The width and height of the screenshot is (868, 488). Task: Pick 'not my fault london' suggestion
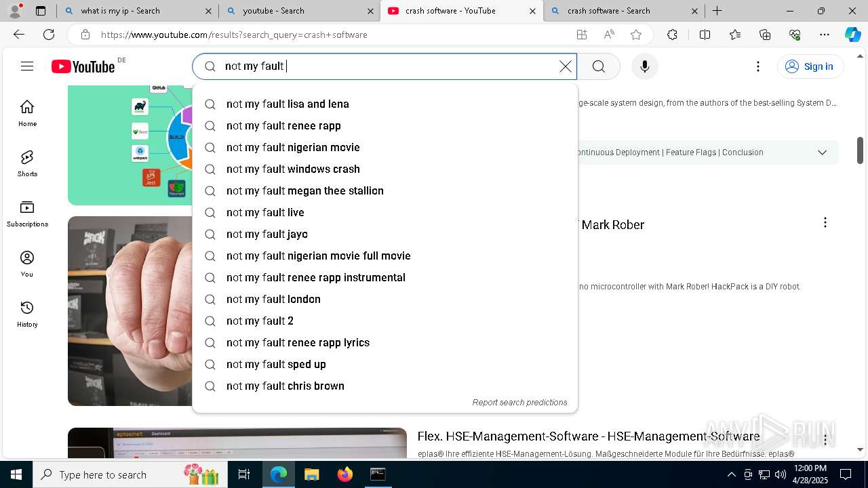pyautogui.click(x=385, y=299)
